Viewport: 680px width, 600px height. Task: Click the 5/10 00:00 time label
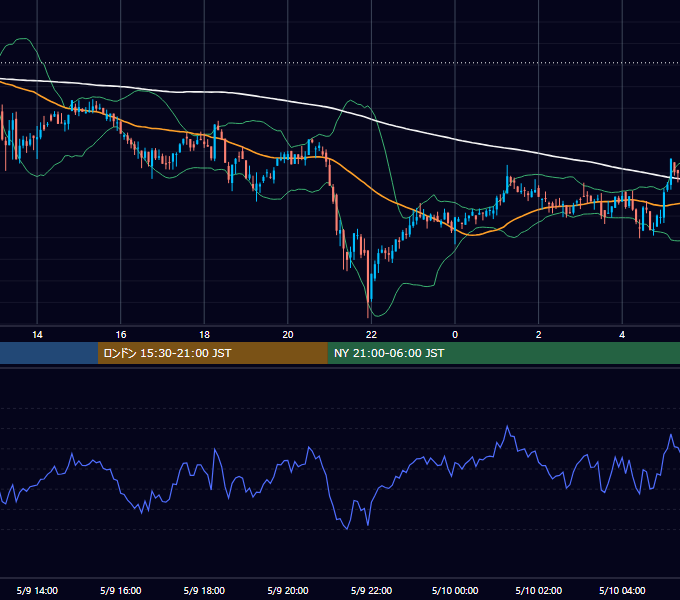click(x=455, y=590)
